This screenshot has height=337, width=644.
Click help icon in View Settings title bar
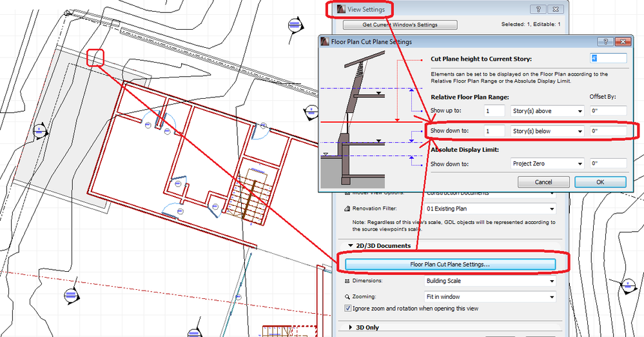click(537, 9)
